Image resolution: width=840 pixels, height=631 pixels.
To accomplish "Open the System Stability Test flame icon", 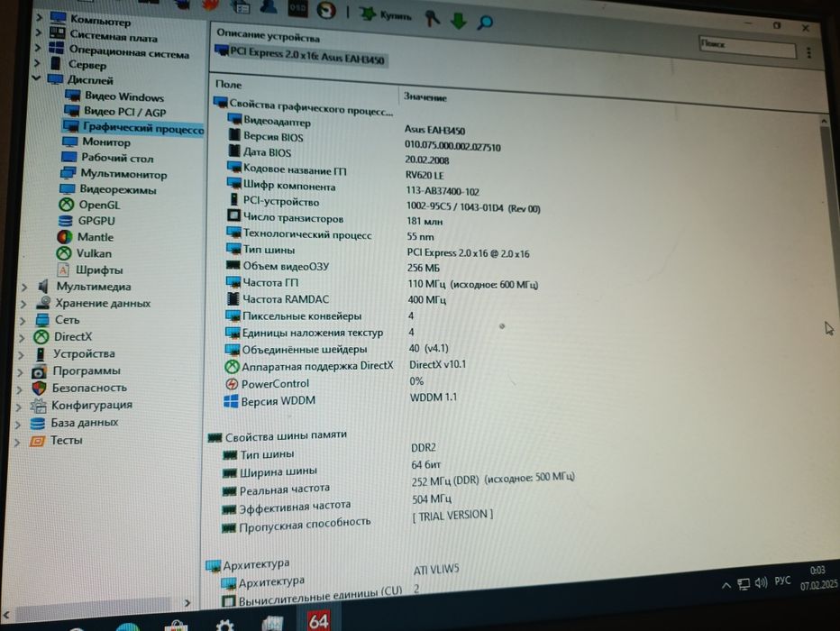I will tap(211, 5).
